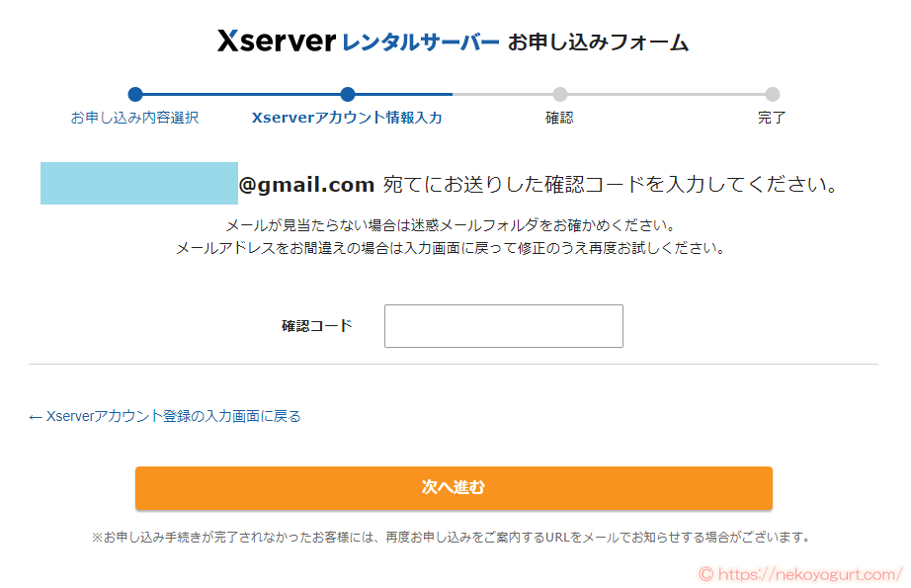Click the 完了 step label text
Image resolution: width=911 pixels, height=588 pixels.
pyautogui.click(x=772, y=118)
